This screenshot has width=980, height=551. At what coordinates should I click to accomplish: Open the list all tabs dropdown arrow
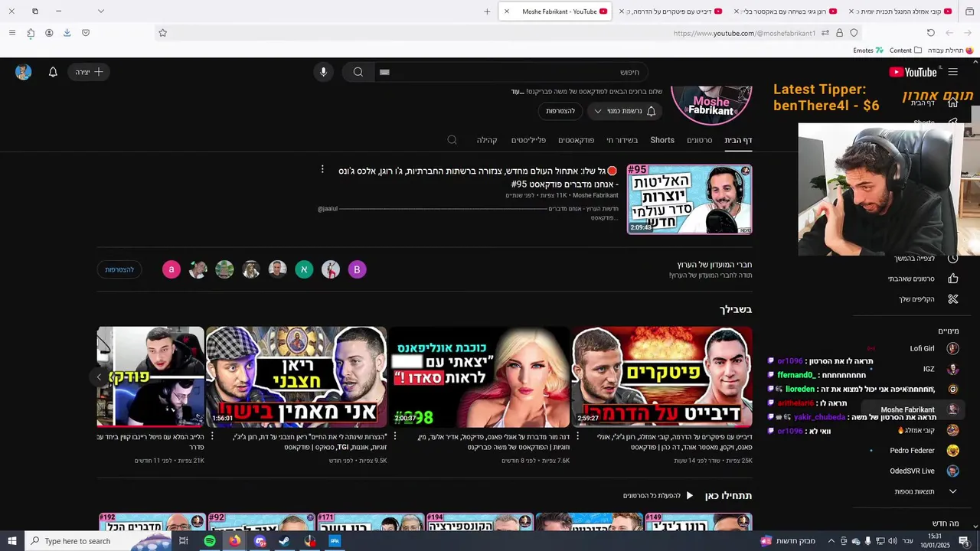(x=100, y=11)
